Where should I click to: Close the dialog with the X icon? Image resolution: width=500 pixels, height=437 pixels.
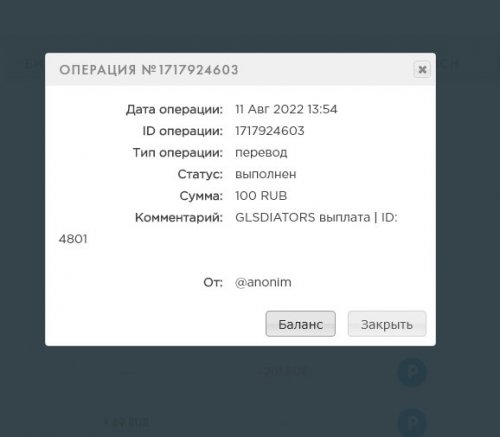(422, 70)
